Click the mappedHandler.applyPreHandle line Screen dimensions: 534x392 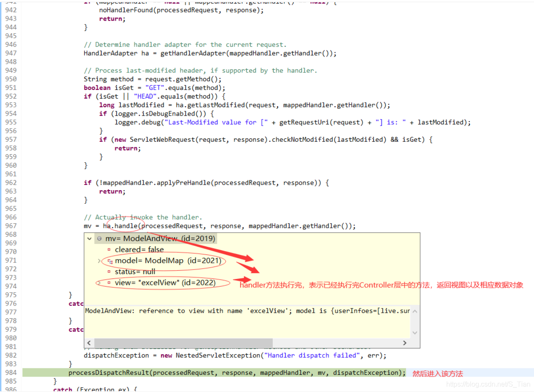206,183
